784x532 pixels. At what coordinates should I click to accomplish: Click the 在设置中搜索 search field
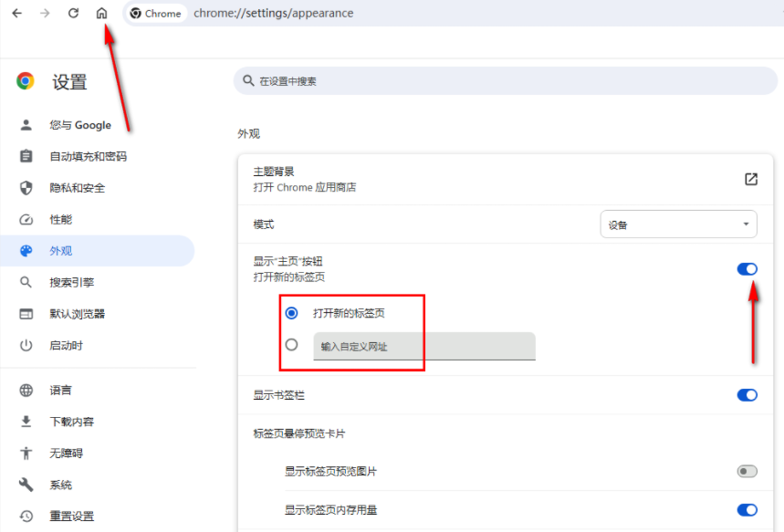click(506, 80)
